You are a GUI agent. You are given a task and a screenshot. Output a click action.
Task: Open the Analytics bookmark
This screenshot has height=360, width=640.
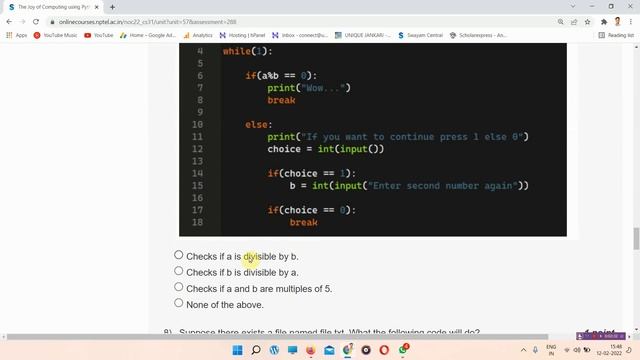(x=198, y=36)
